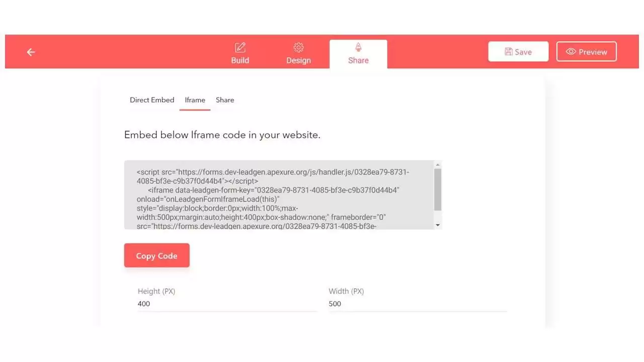Click the pencil icon above Build

[x=240, y=47]
